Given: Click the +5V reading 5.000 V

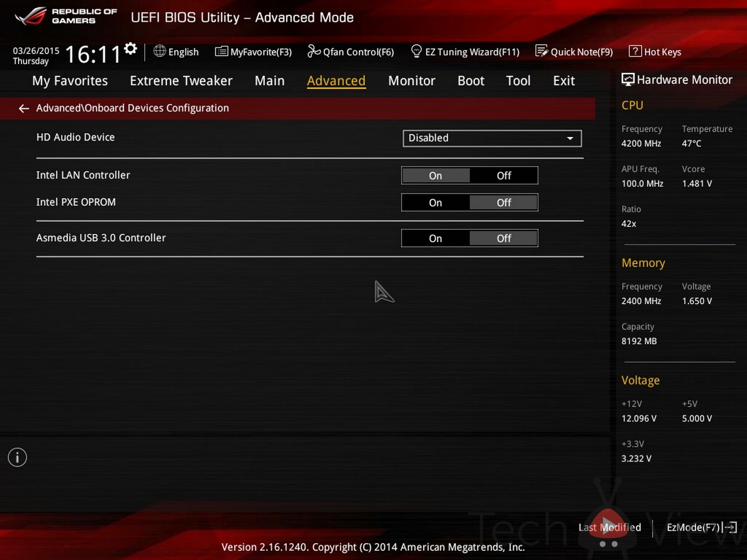Looking at the screenshot, I should (x=697, y=418).
